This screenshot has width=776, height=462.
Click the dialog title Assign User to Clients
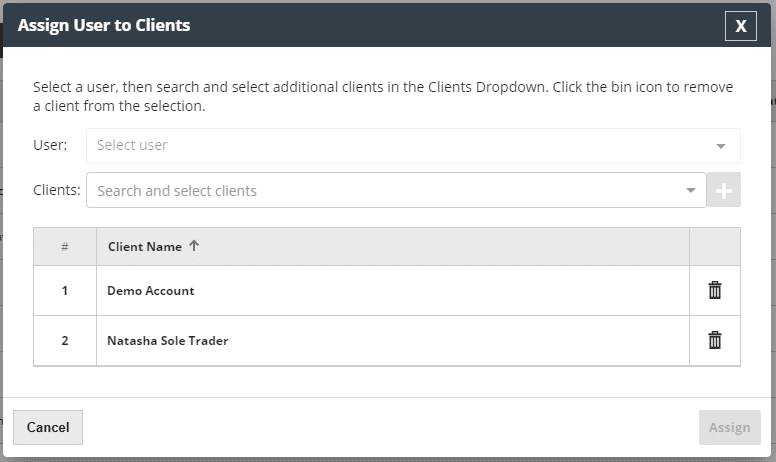104,25
